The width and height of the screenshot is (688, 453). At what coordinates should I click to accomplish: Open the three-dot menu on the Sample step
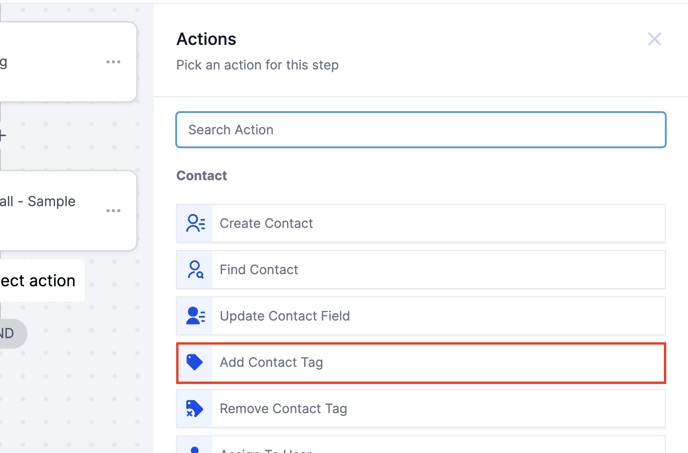pos(113,211)
